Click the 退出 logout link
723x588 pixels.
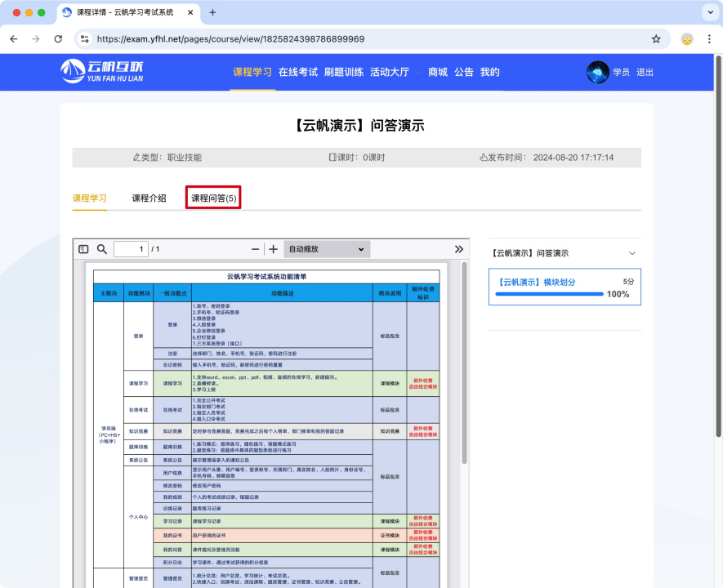[645, 72]
